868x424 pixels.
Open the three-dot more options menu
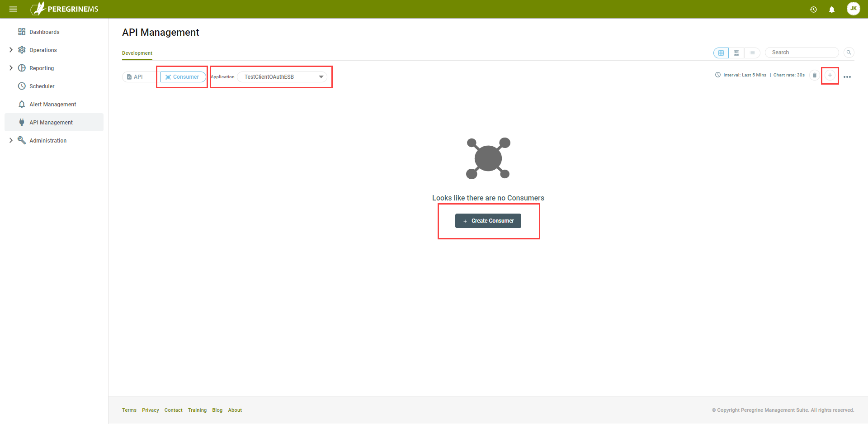[847, 77]
